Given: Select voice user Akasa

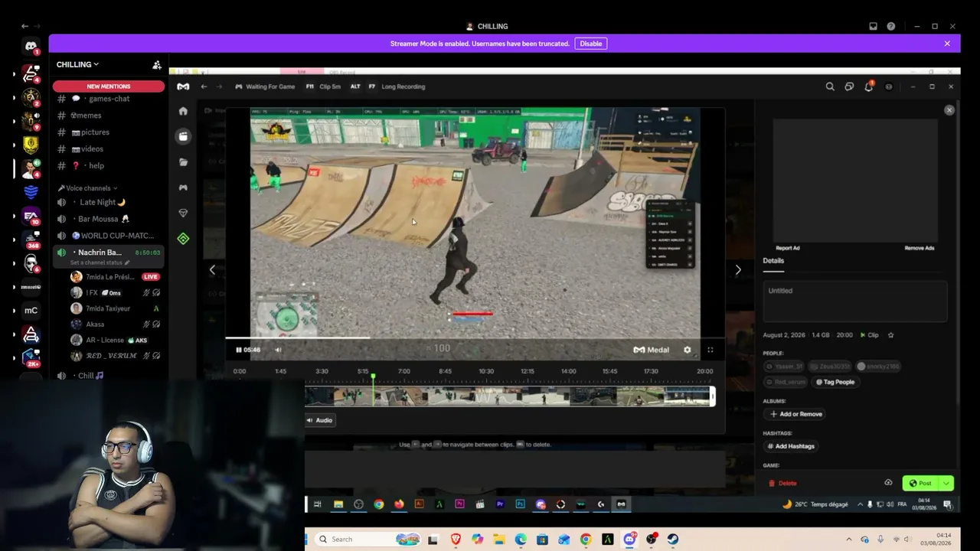Looking at the screenshot, I should (115, 324).
